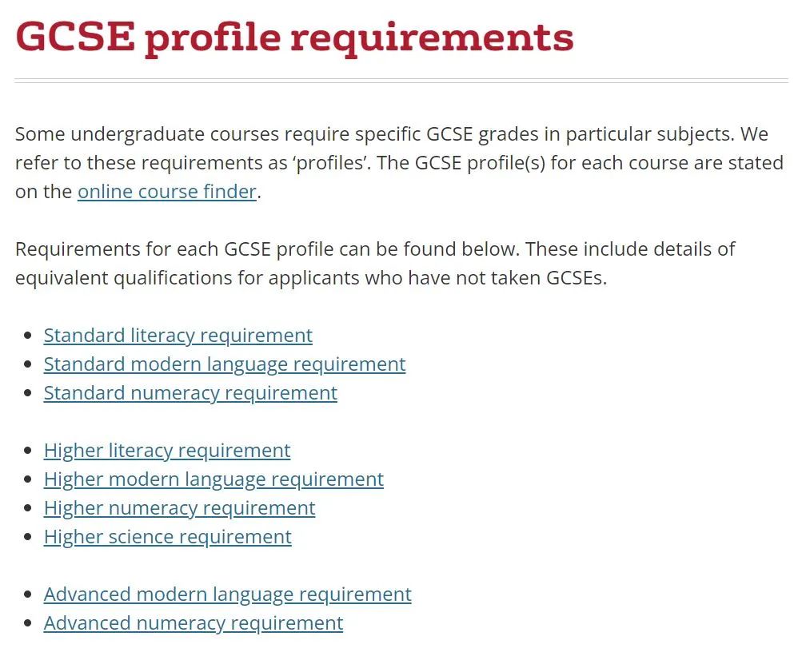Go to Standard modern language requirement
The height and width of the screenshot is (672, 810).
pos(224,364)
